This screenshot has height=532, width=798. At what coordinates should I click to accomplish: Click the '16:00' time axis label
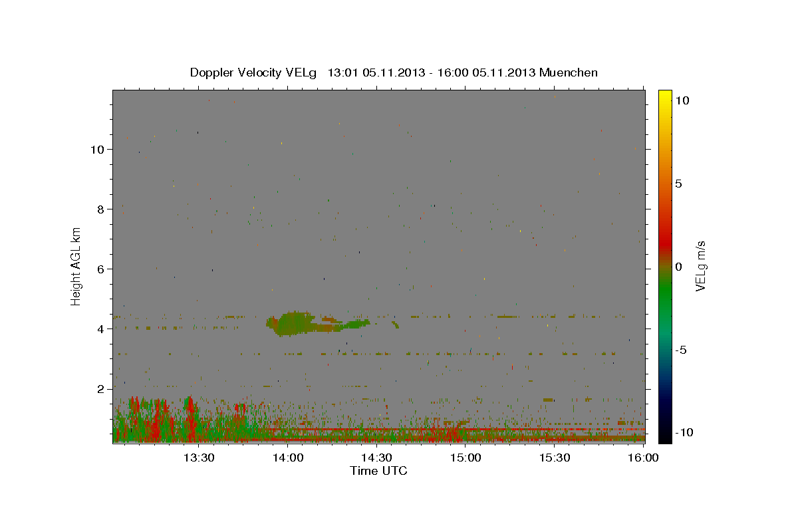[644, 458]
